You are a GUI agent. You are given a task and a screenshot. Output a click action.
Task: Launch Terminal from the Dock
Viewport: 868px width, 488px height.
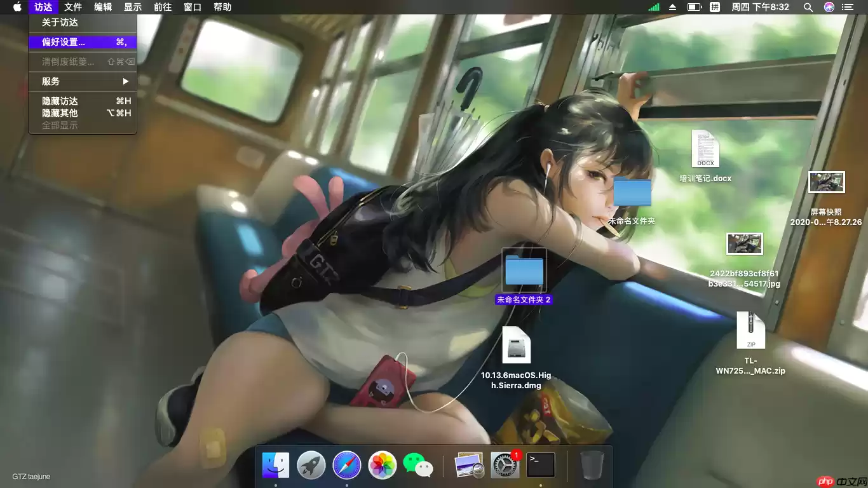click(x=539, y=465)
